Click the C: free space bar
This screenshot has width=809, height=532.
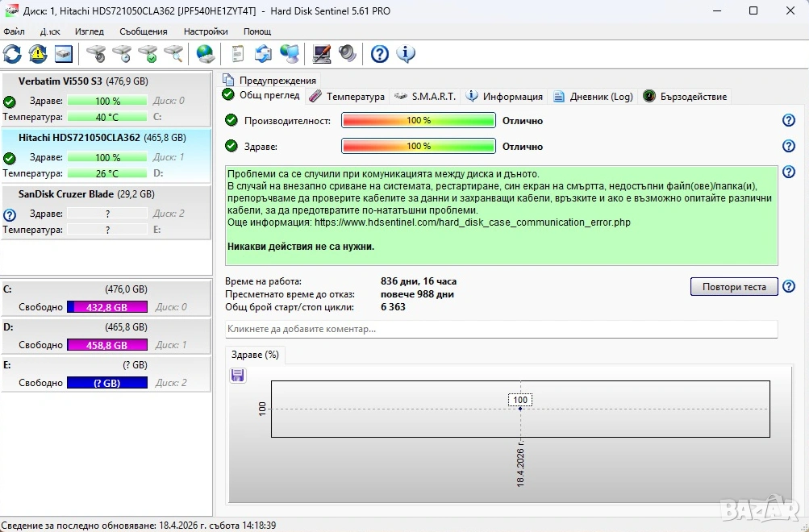point(106,307)
